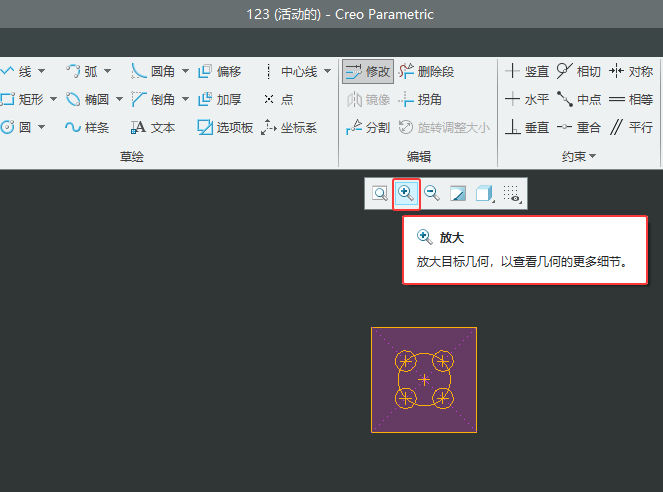Select the 坐标系 (Coordinate System) tool
663x492 pixels.
pyautogui.click(x=289, y=127)
